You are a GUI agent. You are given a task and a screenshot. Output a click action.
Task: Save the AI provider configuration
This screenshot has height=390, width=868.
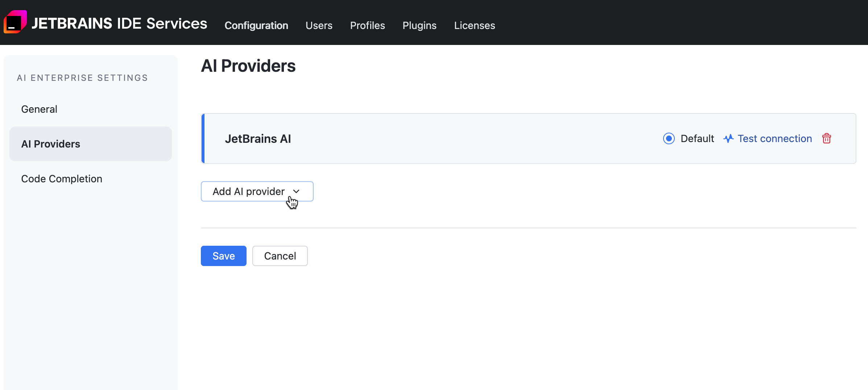(223, 256)
